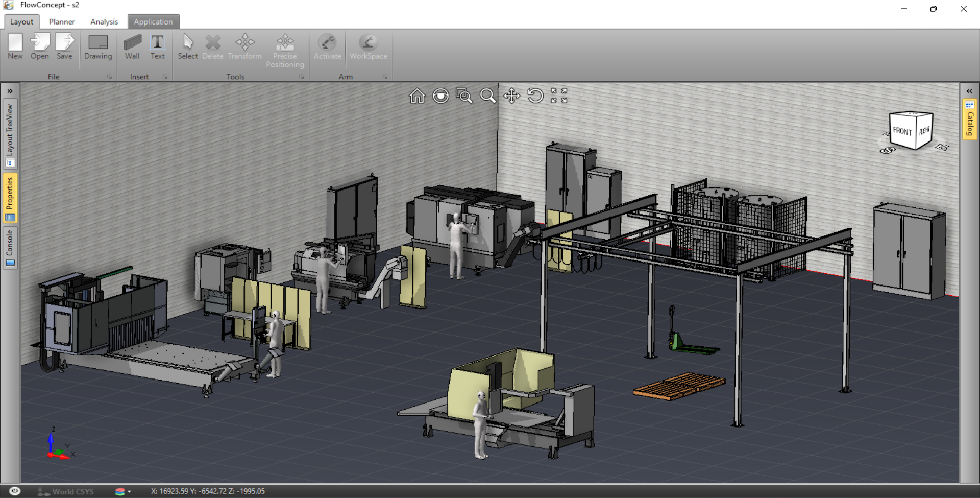Click the Delete tool
The image size is (980, 498).
tap(213, 47)
